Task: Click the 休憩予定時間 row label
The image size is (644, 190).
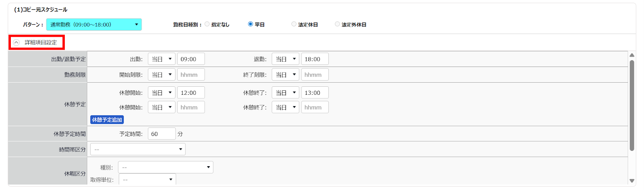Action: pyautogui.click(x=70, y=134)
